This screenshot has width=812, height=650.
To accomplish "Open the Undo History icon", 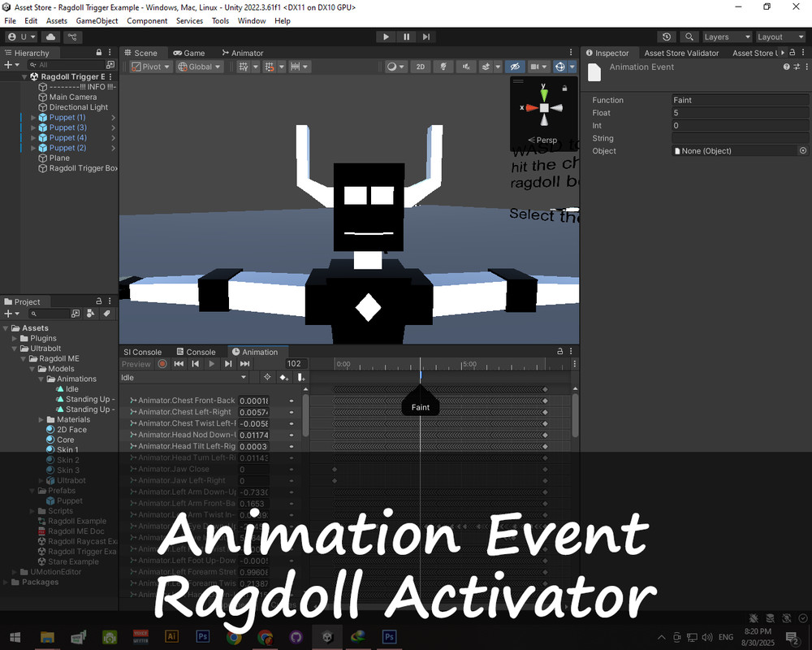I will click(667, 37).
